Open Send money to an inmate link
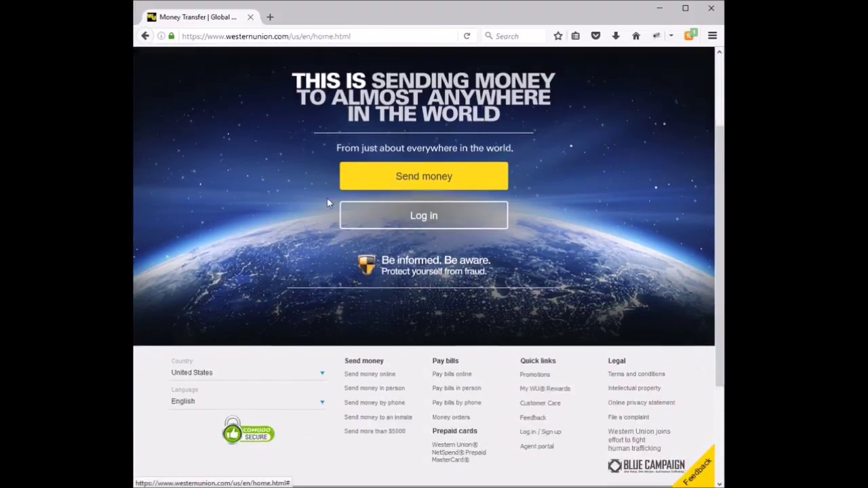The image size is (868, 488). click(x=378, y=418)
